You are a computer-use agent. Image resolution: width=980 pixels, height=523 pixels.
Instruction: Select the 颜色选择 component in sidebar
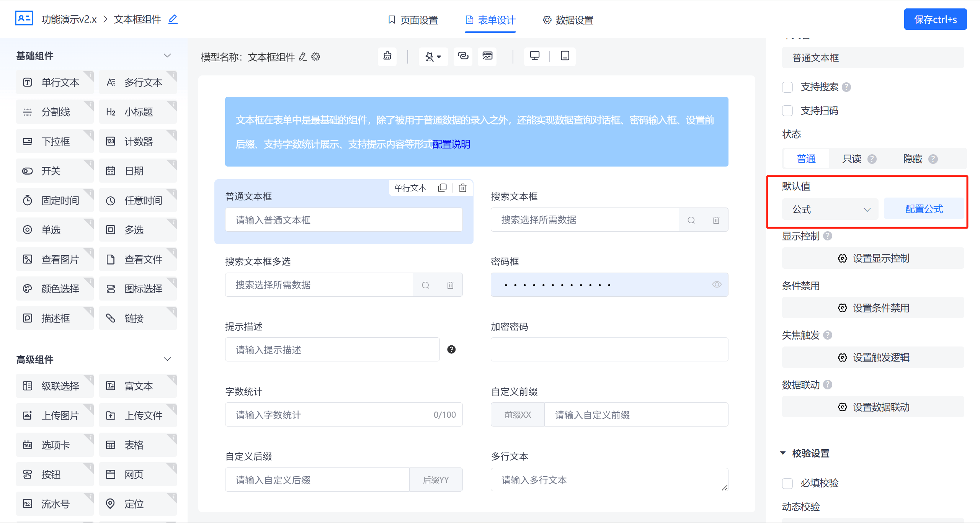click(55, 289)
